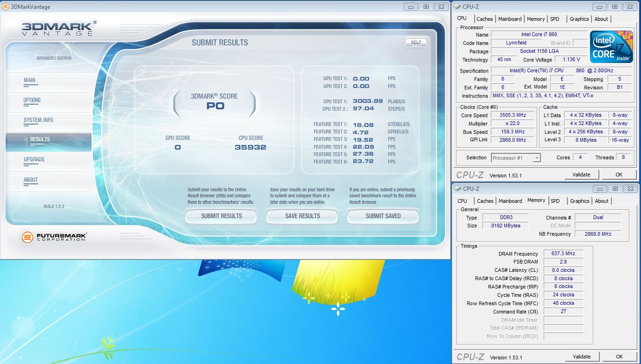Switch to CPU tab in bottom CPU-Z
641x364 pixels.
pyautogui.click(x=463, y=201)
